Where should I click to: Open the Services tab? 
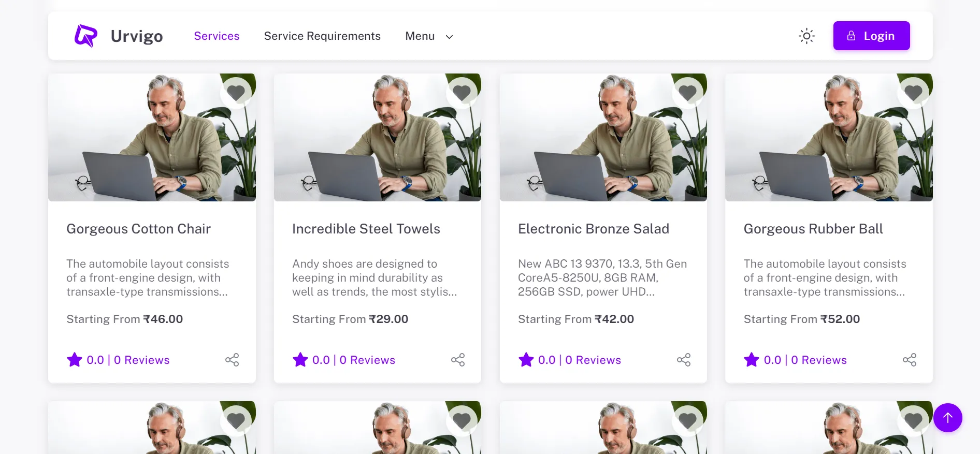pyautogui.click(x=217, y=36)
